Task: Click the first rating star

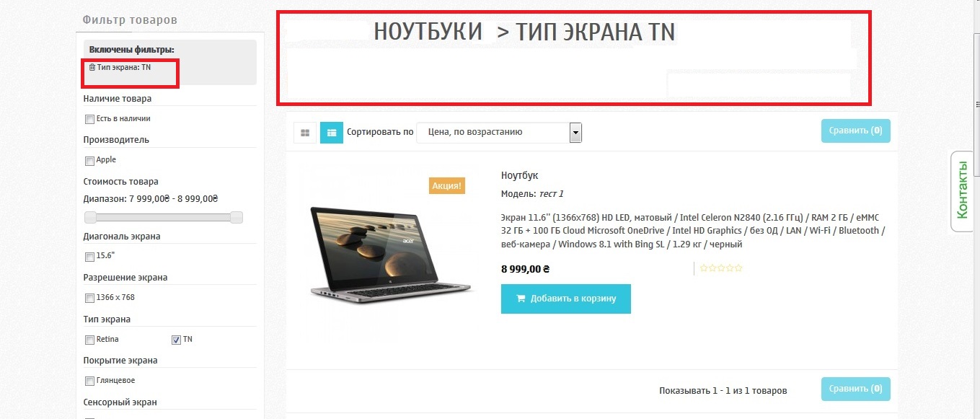Action: click(704, 268)
